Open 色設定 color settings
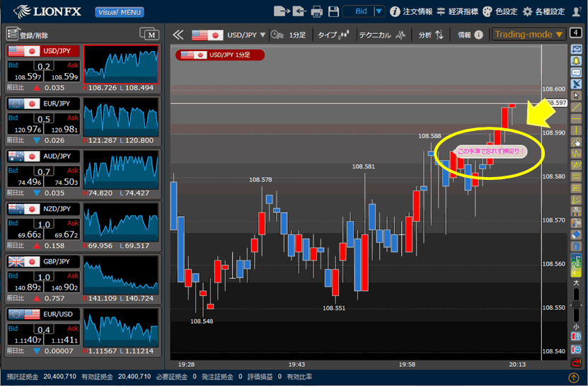Viewport: 588px width, 386px height. pyautogui.click(x=500, y=11)
